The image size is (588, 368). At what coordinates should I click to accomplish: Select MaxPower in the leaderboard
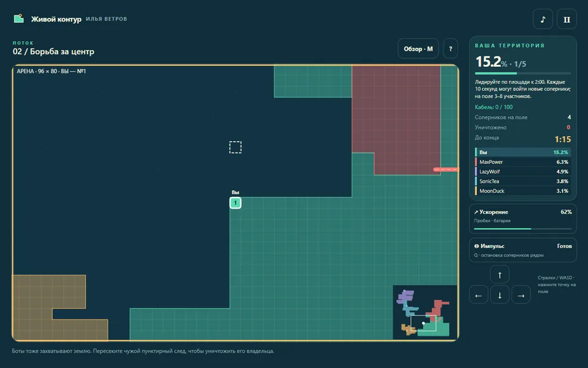pos(522,162)
